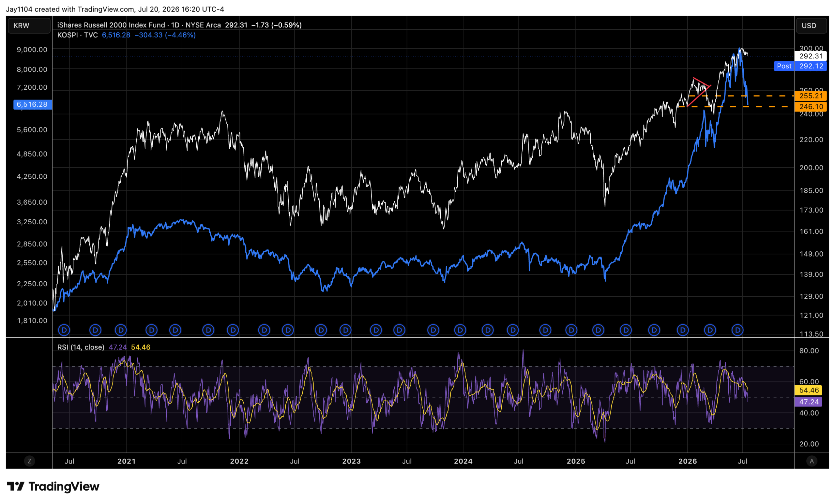Click the June 2024 dividend marker
835x504 pixels.
tap(513, 330)
